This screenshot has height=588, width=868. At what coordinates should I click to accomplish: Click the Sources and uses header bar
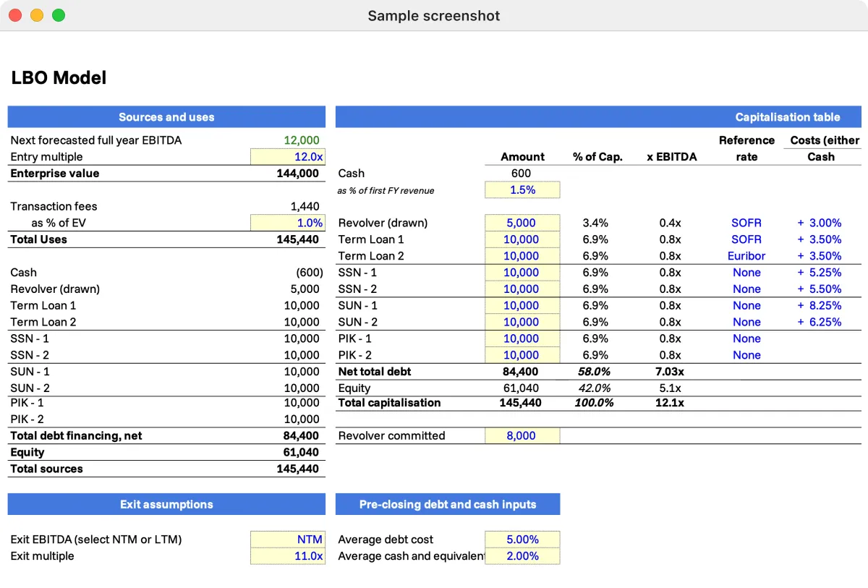[x=166, y=116]
